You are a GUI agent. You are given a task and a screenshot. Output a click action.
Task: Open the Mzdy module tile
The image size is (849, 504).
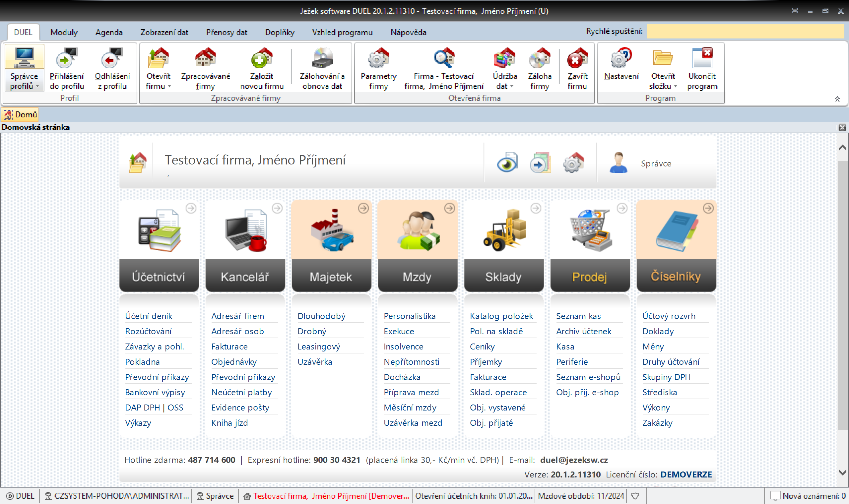point(418,246)
